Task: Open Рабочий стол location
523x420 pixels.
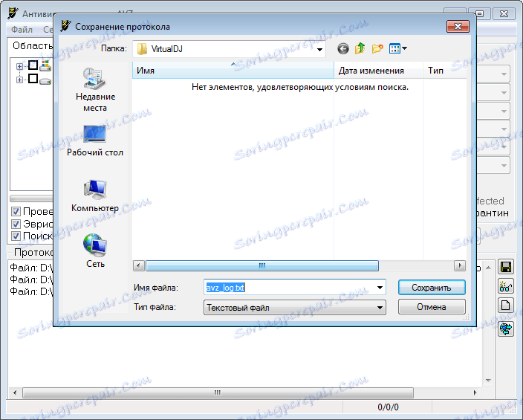Action: 95,141
